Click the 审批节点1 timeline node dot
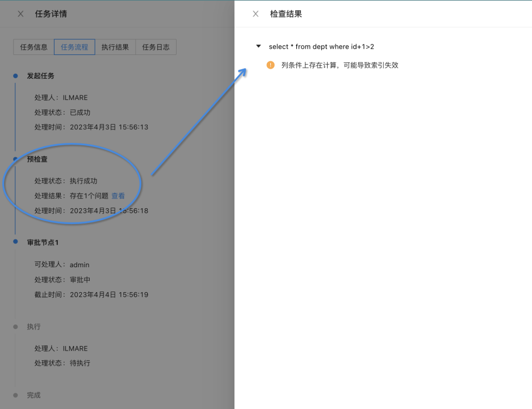 14,242
